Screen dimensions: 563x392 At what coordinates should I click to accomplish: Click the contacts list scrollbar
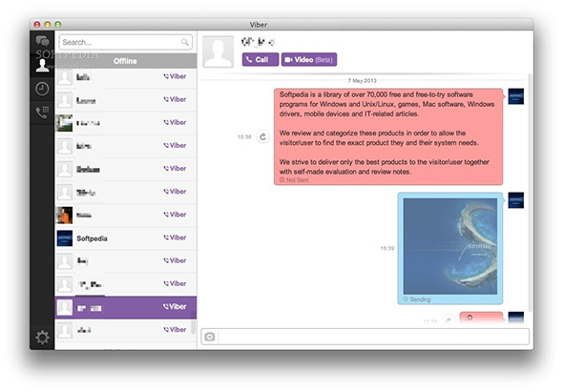(x=193, y=321)
